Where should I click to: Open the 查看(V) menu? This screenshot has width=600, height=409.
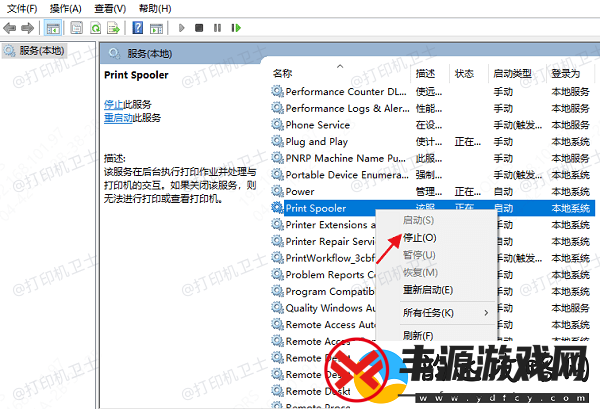110,8
